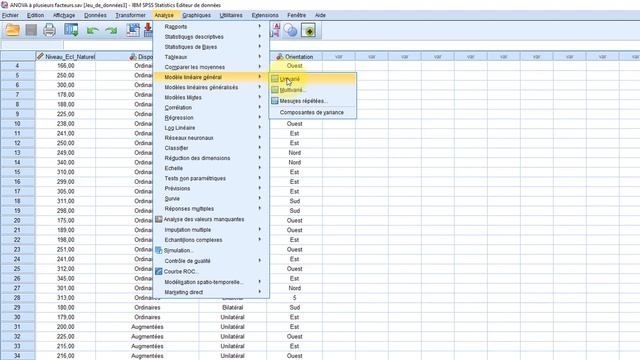Open the Fenêtre menu
Viewport: 640px width, 360px height.
[297, 15]
